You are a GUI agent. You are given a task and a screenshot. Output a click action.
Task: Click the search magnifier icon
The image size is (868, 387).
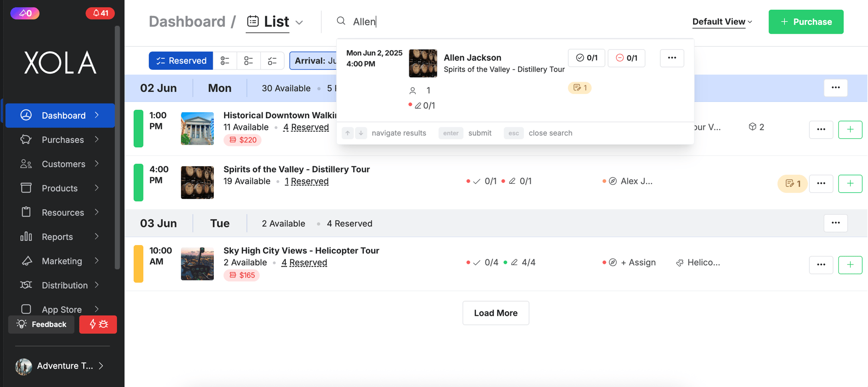pos(341,21)
